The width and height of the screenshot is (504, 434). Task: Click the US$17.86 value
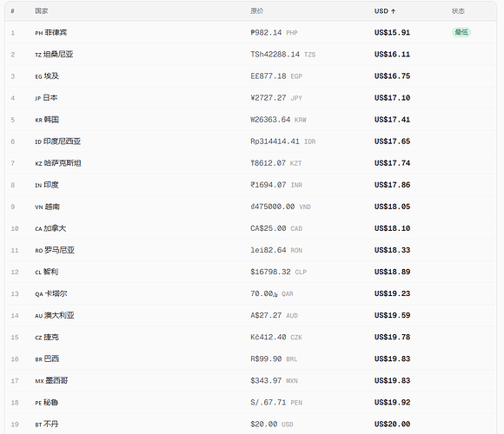click(392, 185)
